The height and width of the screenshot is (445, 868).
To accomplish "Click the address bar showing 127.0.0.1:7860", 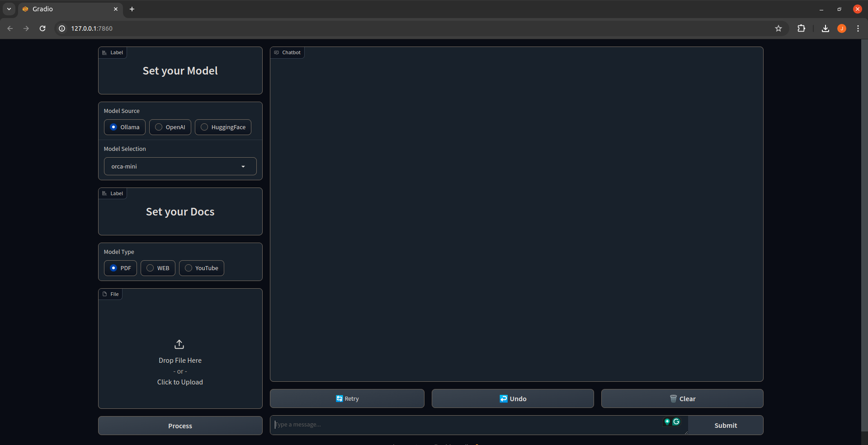I will [420, 28].
